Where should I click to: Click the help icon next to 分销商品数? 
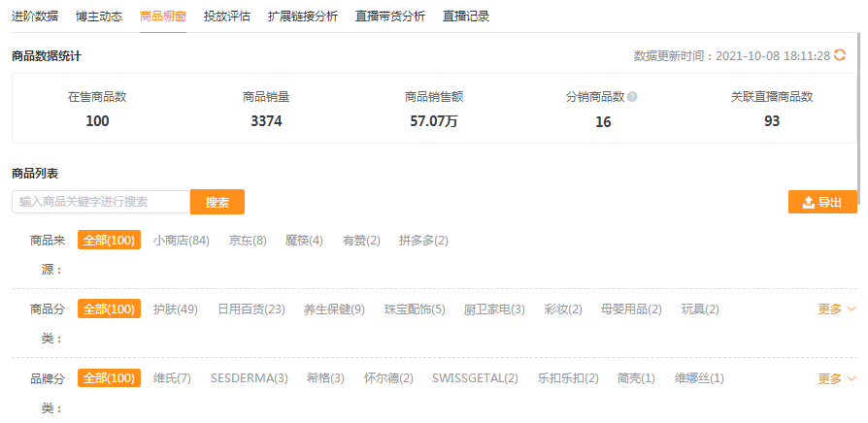point(632,97)
